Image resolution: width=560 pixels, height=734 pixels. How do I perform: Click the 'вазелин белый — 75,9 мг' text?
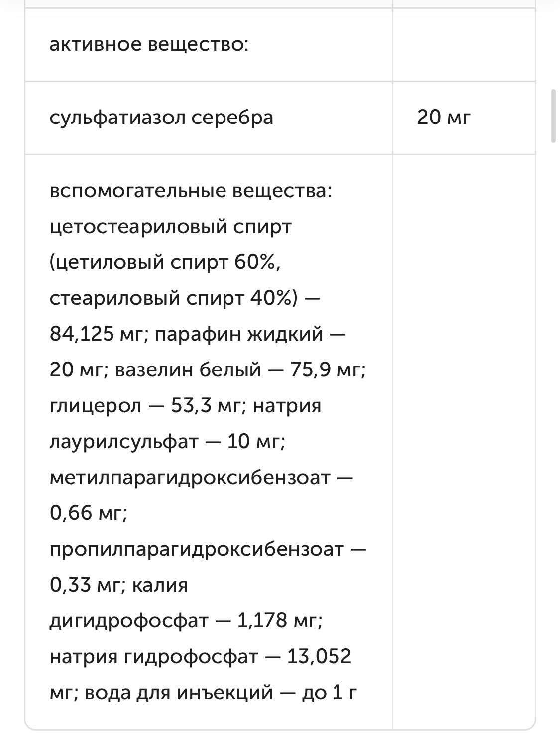240,370
